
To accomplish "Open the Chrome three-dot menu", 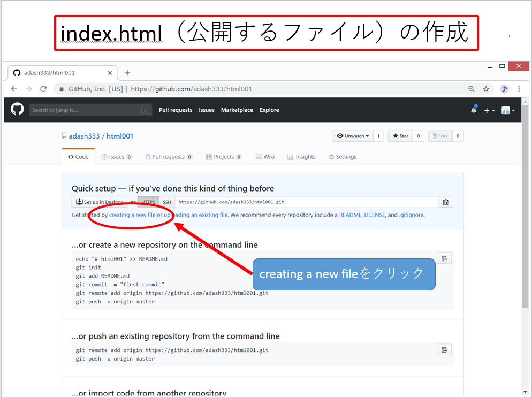I will tap(519, 89).
